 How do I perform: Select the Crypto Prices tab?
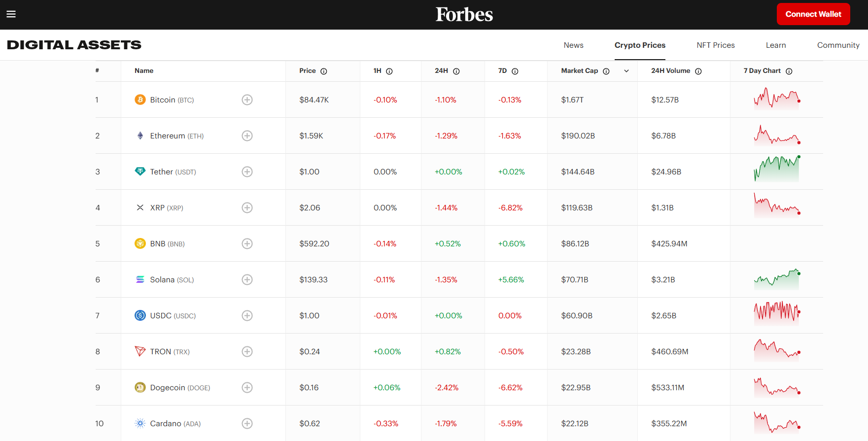tap(640, 45)
